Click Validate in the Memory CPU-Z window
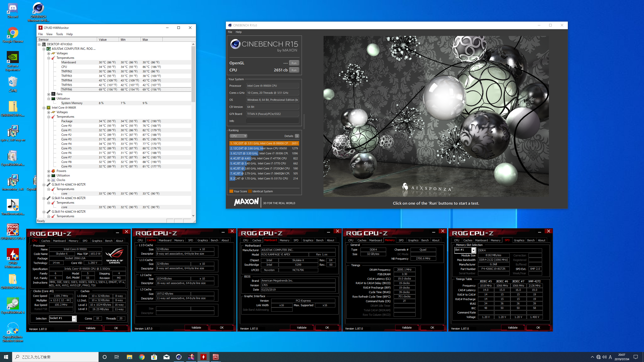The height and width of the screenshot is (362, 644). pos(407,328)
